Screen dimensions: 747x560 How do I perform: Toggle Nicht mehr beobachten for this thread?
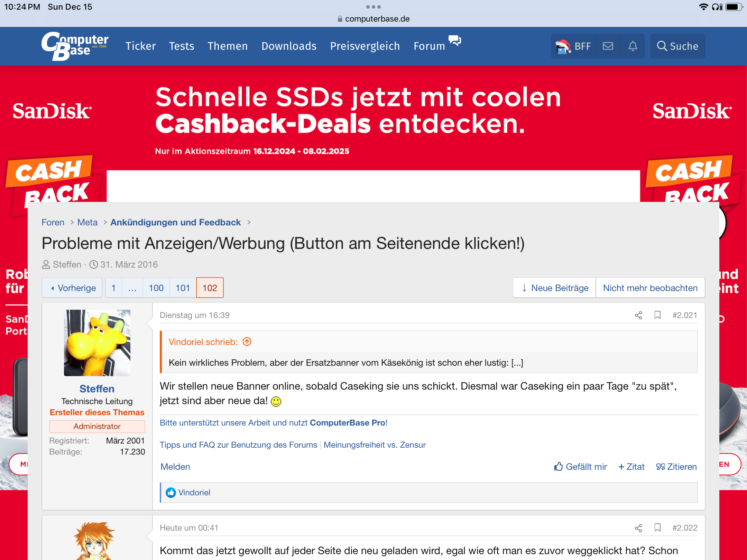[x=650, y=288]
